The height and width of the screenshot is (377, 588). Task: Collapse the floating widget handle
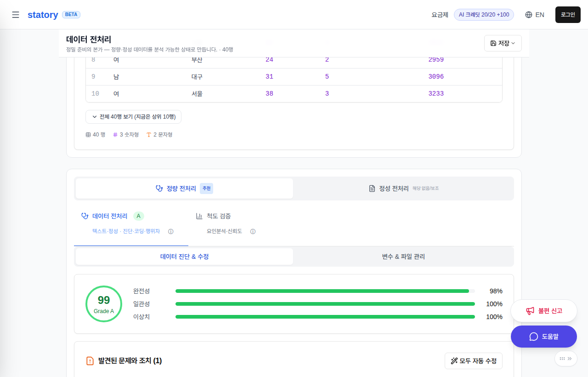(x=566, y=359)
